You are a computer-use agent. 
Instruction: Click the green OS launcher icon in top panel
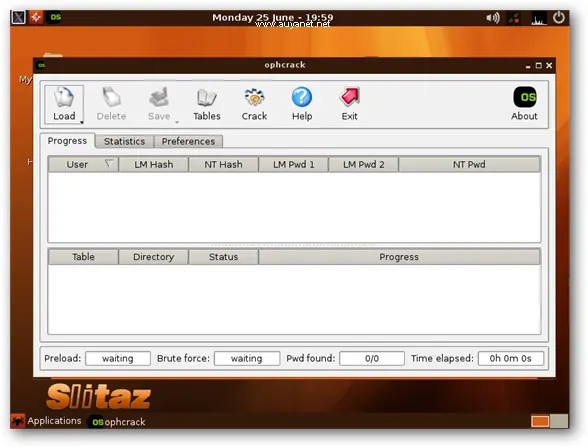[x=55, y=17]
